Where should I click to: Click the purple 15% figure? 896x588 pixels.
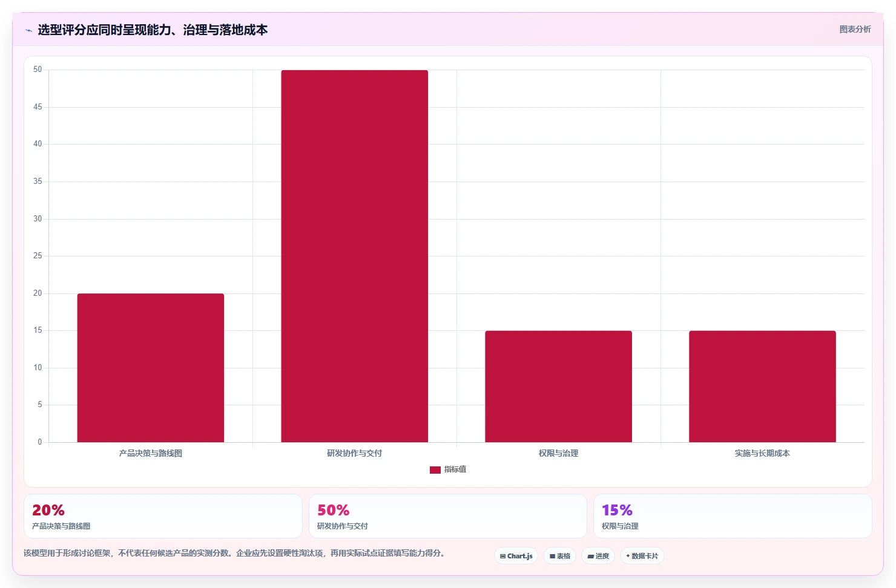point(617,510)
